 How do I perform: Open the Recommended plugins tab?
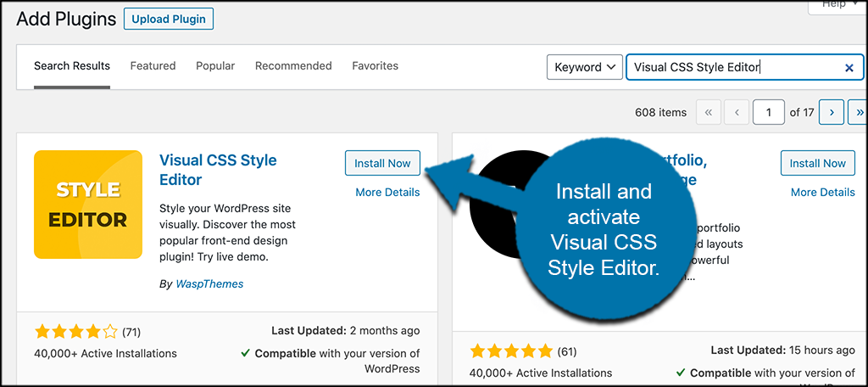293,66
